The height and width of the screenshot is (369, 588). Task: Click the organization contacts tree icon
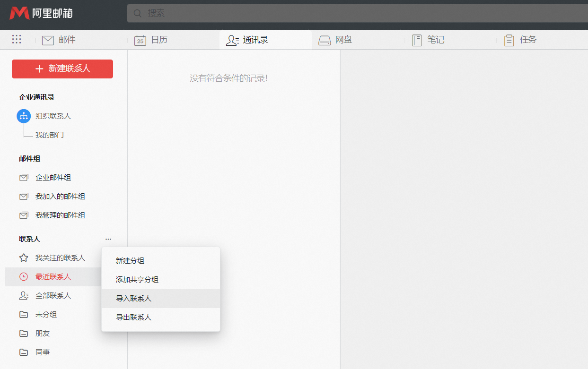click(x=24, y=116)
